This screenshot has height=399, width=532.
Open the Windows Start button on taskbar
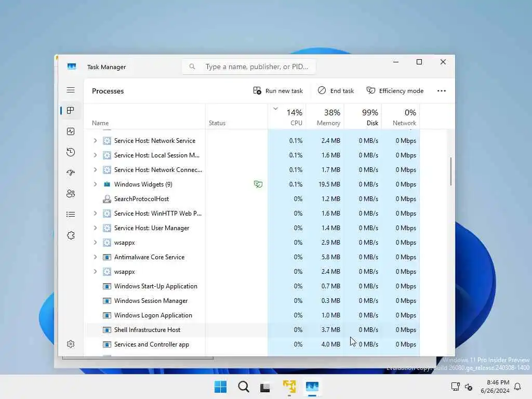[220, 387]
